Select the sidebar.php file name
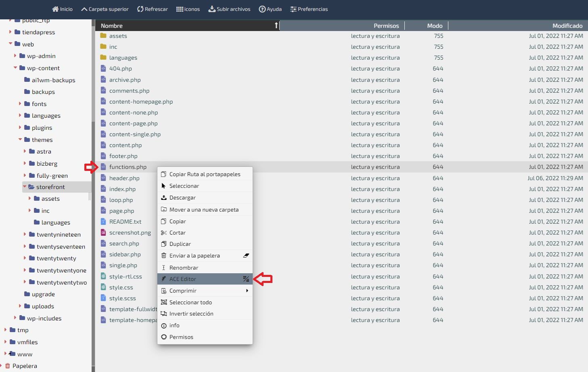Viewport: 588px width, 372px height. pos(125,254)
